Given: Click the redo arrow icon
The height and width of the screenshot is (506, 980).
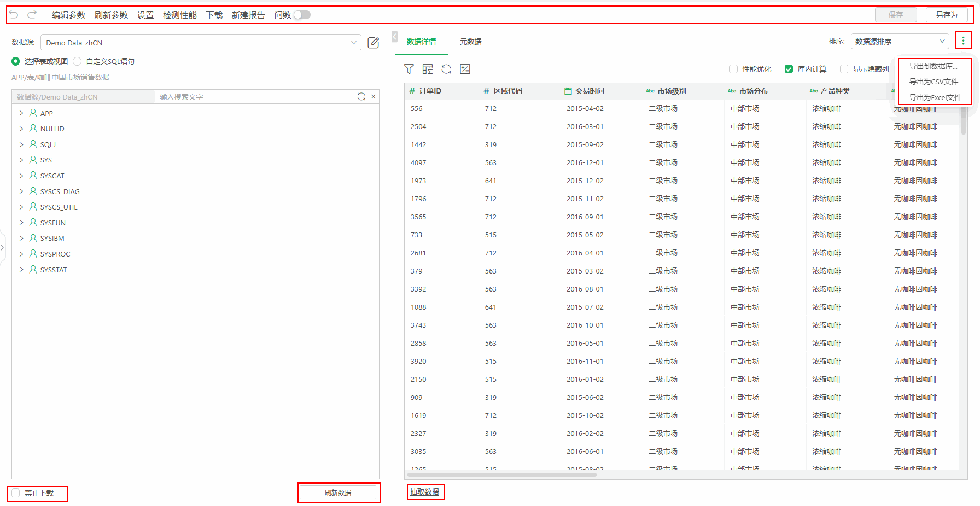Looking at the screenshot, I should 32,15.
